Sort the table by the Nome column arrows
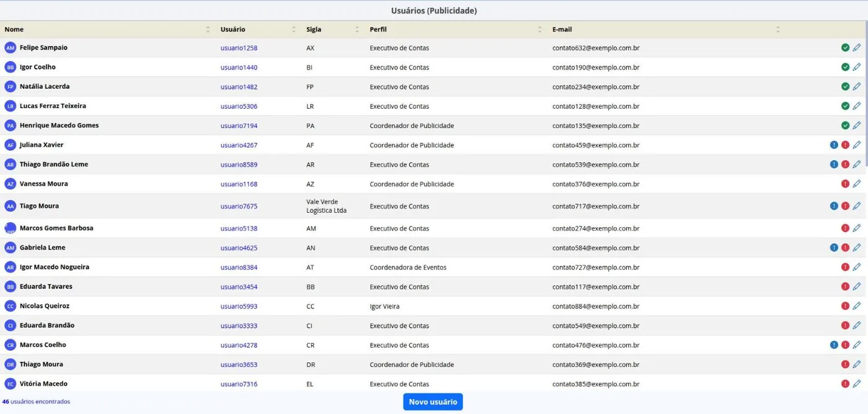This screenshot has width=868, height=414. (208, 29)
